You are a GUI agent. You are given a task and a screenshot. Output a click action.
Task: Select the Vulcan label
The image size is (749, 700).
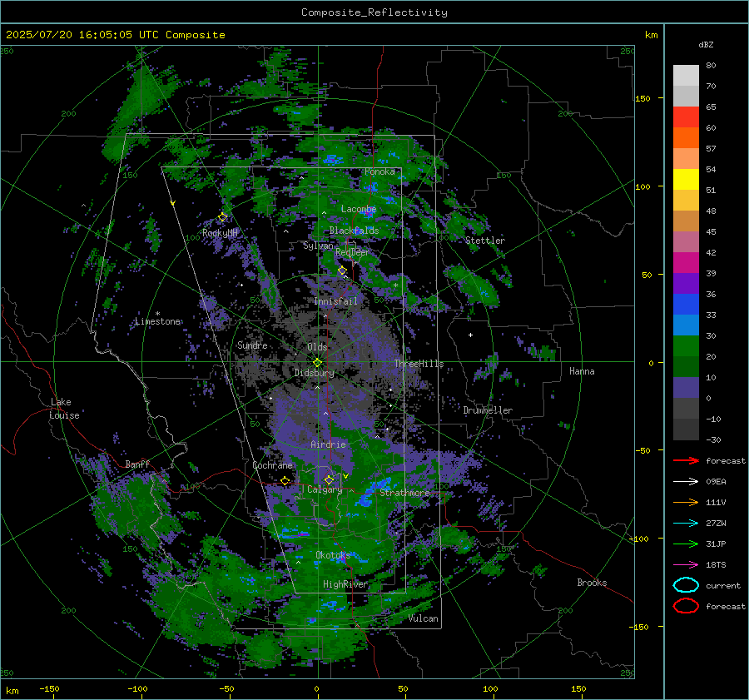(x=423, y=618)
